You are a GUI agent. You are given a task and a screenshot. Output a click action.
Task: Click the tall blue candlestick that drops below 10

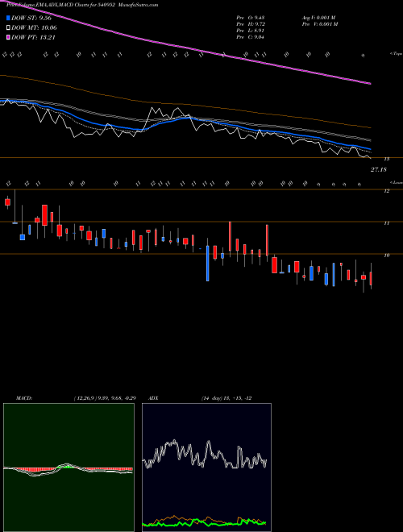(x=208, y=263)
